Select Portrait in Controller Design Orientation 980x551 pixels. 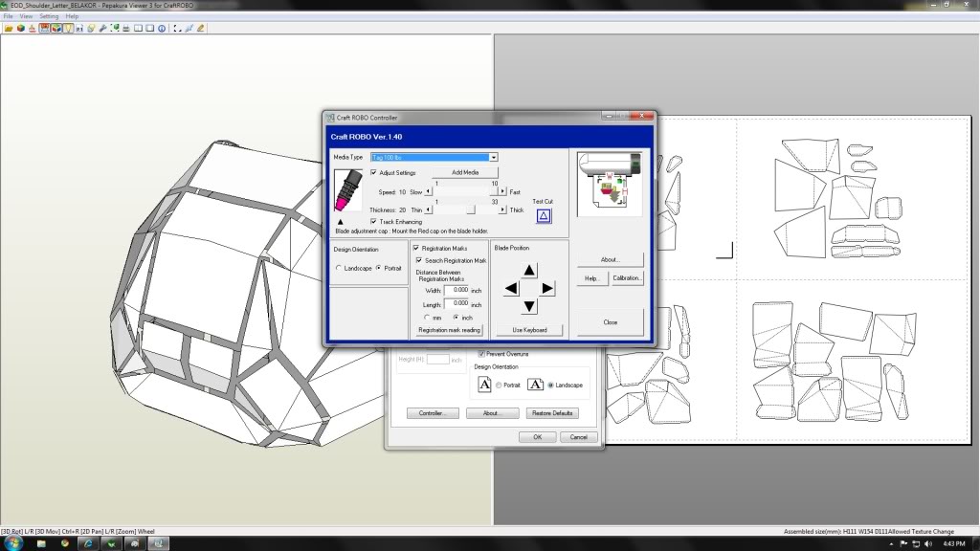379,268
